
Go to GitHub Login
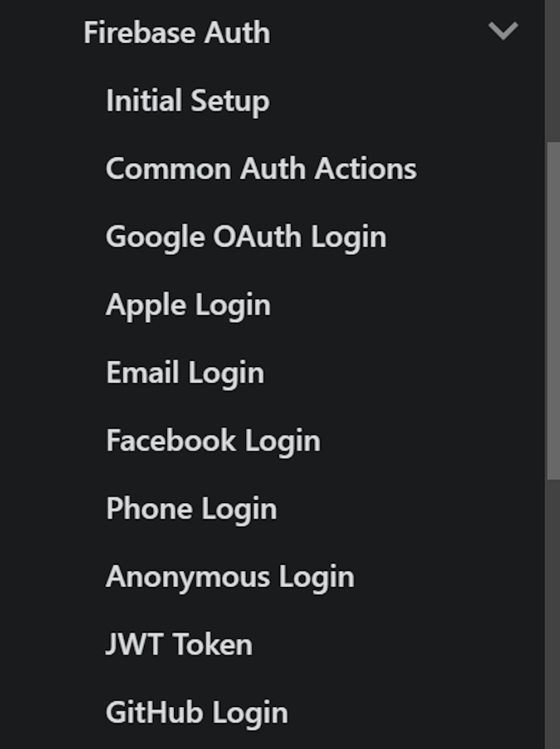point(197,713)
